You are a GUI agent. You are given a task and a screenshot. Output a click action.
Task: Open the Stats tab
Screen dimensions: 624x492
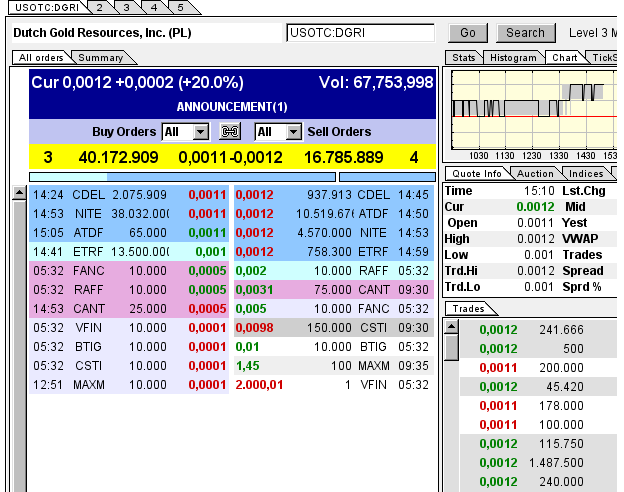pyautogui.click(x=464, y=58)
